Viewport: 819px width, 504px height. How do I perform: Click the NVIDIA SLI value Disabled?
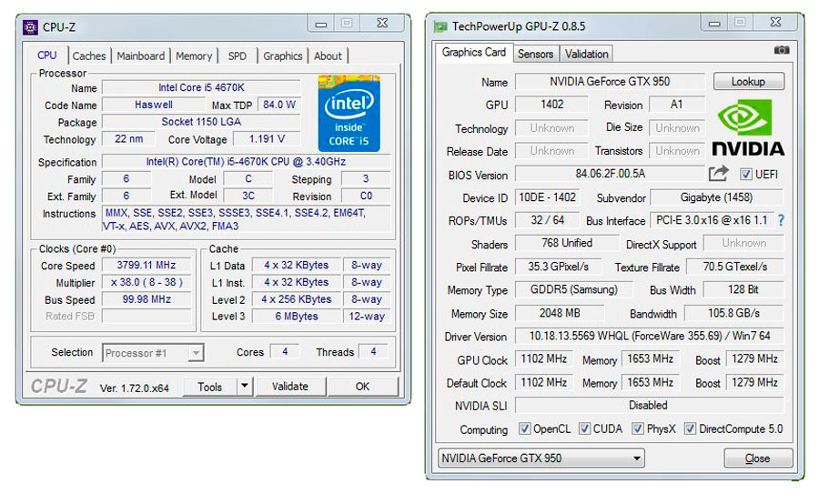pos(649,405)
